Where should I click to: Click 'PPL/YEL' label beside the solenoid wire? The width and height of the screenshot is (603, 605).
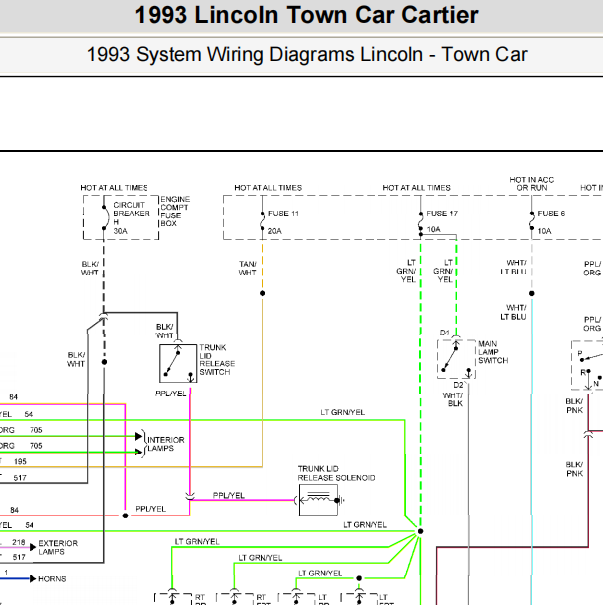pos(228,495)
